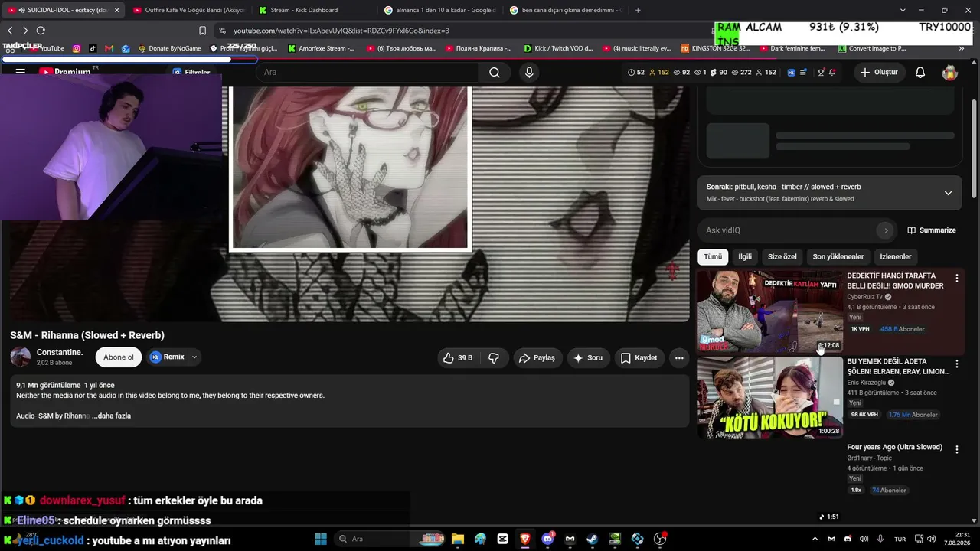Open File Explorer from taskbar
This screenshot has height=551, width=980.
(458, 539)
